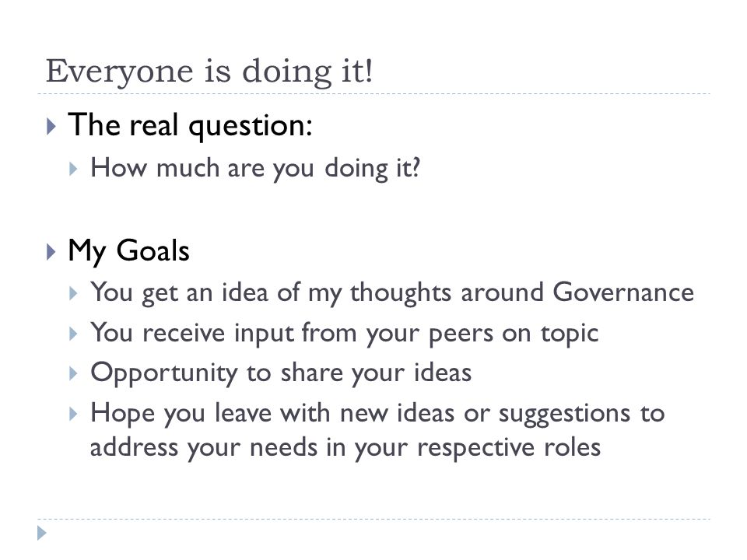Click the sub-bullet arrow before 'You receive input'
This screenshot has height=560, width=747.
(x=73, y=334)
